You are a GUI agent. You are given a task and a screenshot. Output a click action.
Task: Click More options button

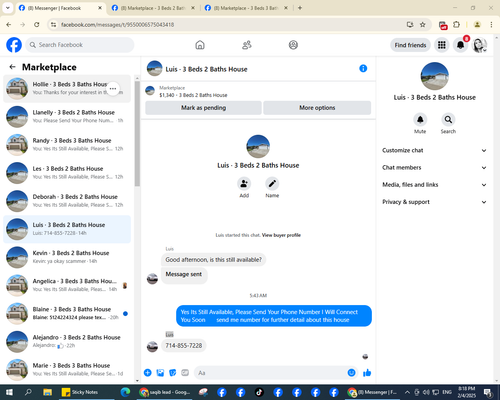pos(317,108)
